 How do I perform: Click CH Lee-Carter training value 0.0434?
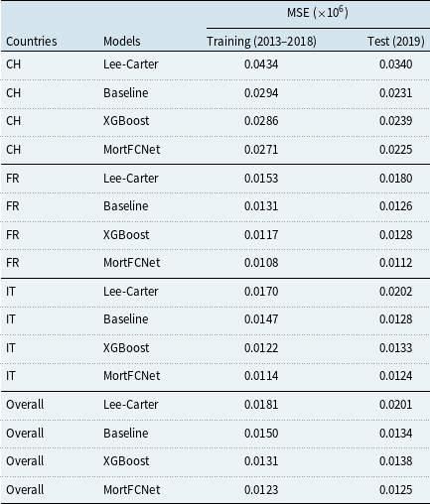[x=261, y=64]
